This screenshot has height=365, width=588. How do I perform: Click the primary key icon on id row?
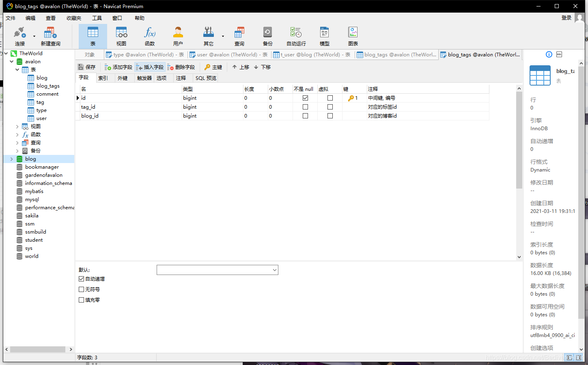pos(351,98)
